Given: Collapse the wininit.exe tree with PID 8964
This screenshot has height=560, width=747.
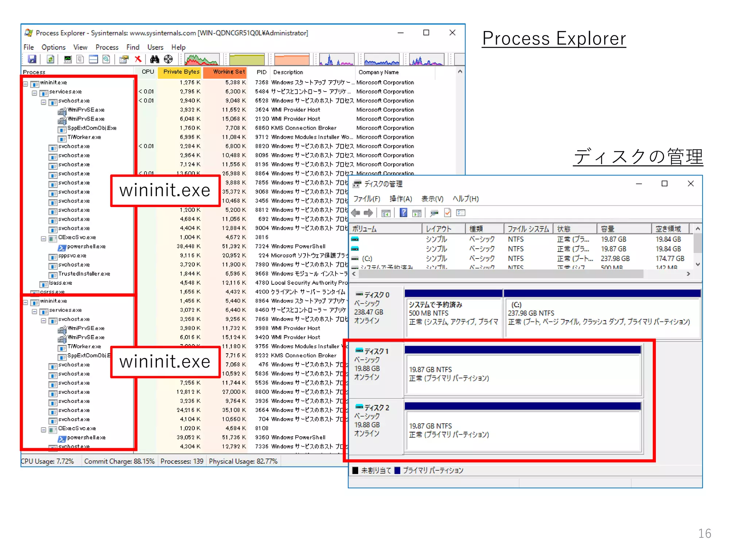Looking at the screenshot, I should pyautogui.click(x=26, y=303).
